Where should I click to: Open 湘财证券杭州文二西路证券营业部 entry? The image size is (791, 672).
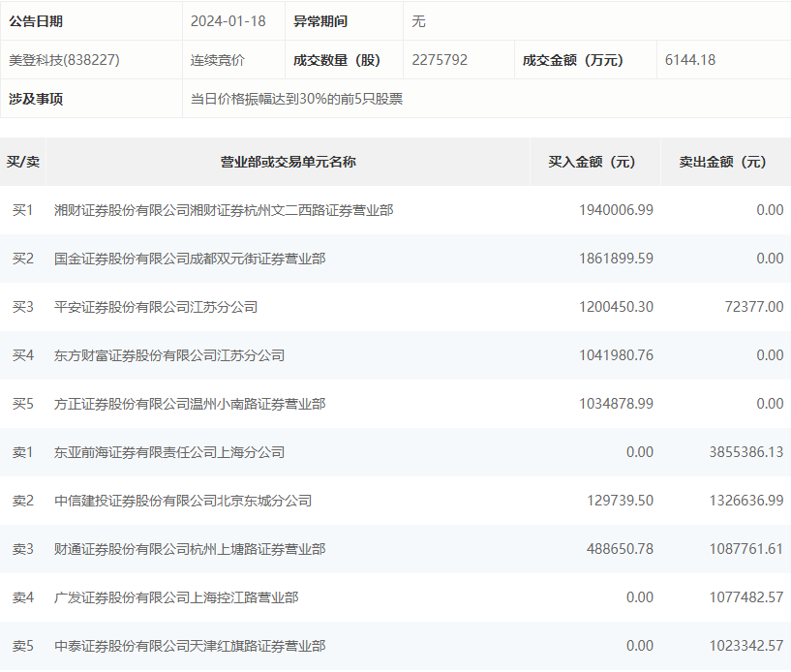(x=224, y=210)
